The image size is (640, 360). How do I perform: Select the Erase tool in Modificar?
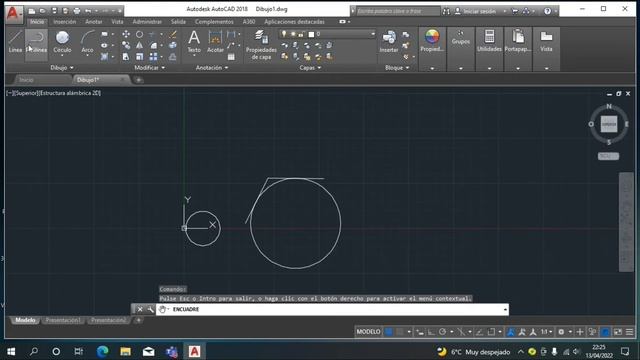pos(173,34)
